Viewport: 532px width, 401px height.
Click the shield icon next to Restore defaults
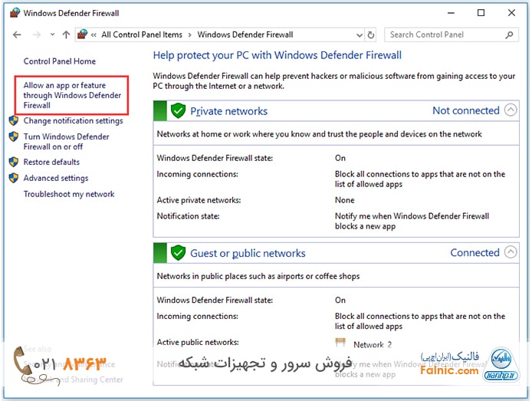click(x=14, y=162)
